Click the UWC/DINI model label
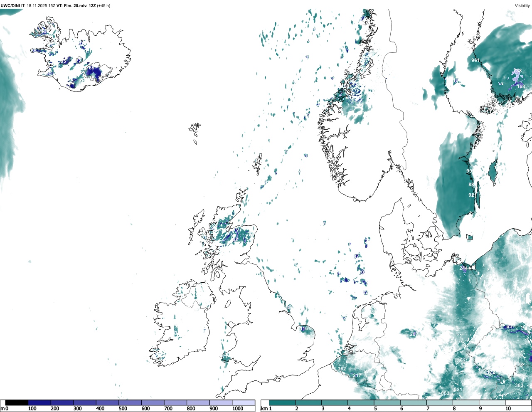The width and height of the screenshot is (532, 412). 10,6
